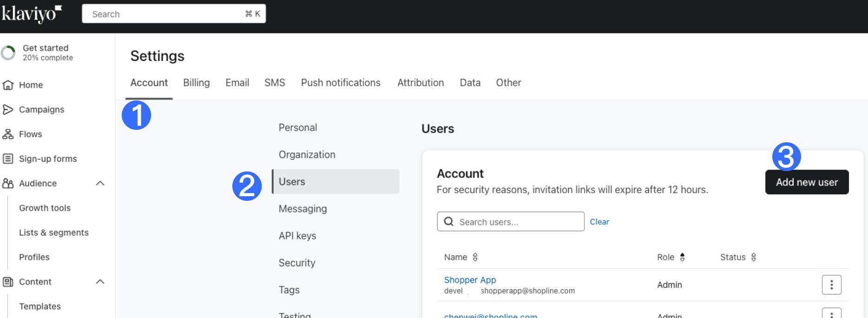This screenshot has height=318, width=868.
Task: Click the Klaviyo logo
Action: [32, 14]
